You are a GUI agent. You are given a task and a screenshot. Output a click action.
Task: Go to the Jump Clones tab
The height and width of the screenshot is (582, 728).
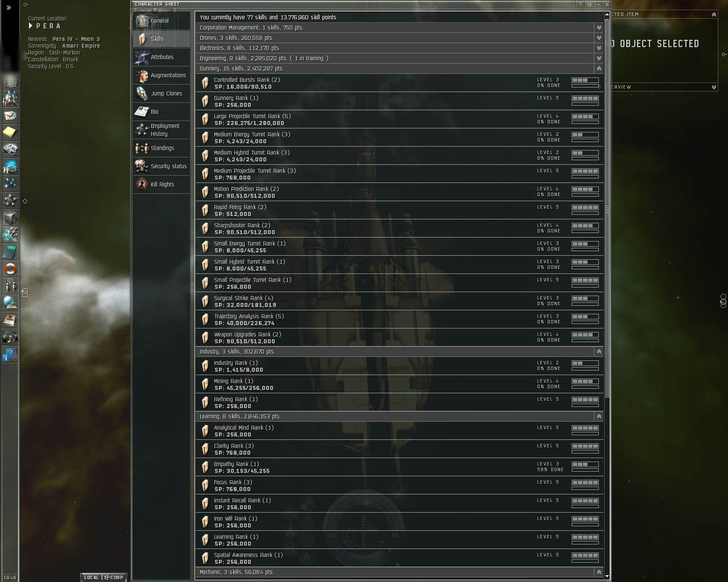point(162,94)
